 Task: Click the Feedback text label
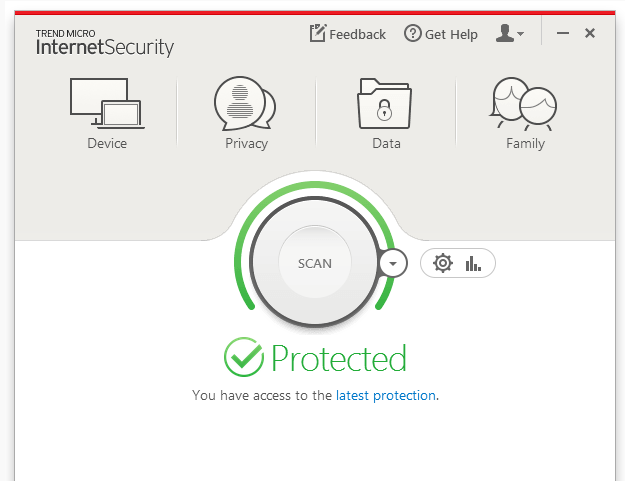click(358, 35)
